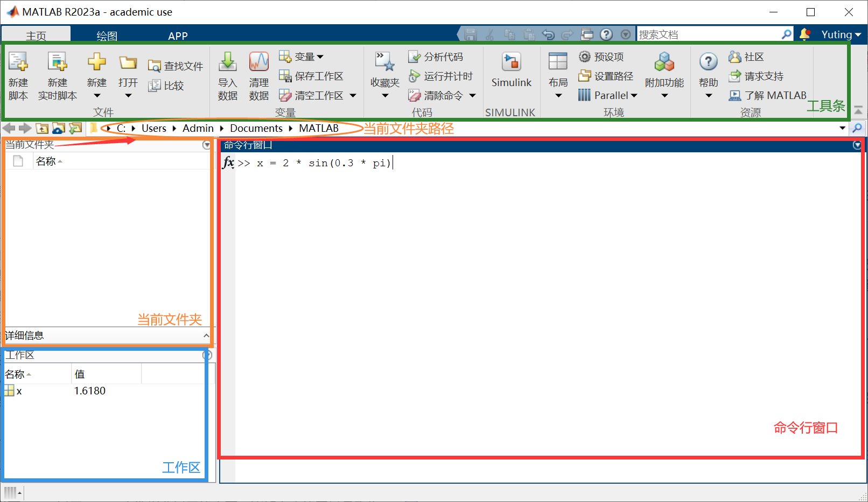Click the Users folder in the path
868x502 pixels.
(154, 128)
